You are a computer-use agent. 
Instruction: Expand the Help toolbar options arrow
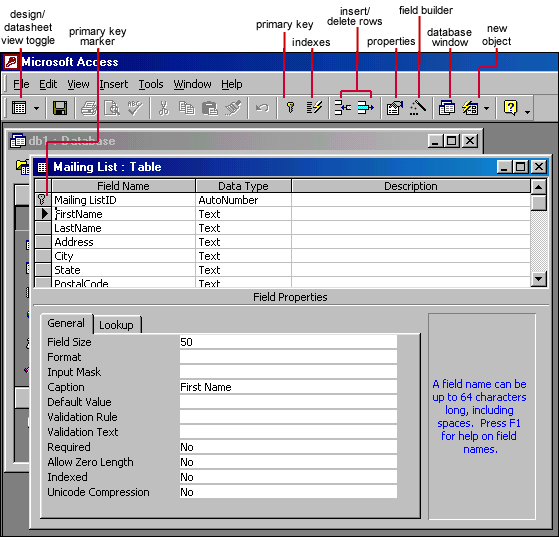528,112
